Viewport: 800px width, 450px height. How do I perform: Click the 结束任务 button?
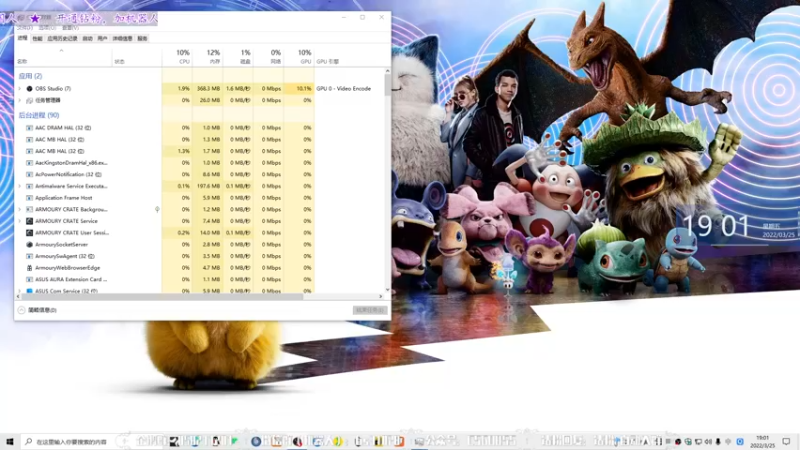[x=370, y=310]
